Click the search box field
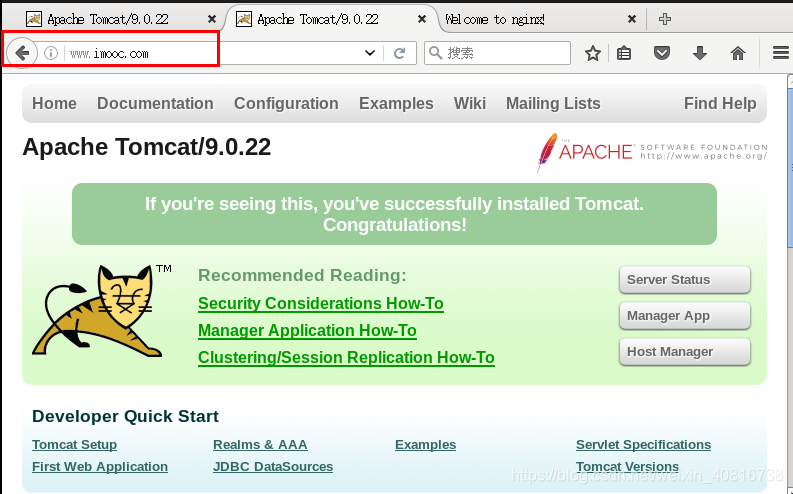Screen dimensions: 793x494 497,53
